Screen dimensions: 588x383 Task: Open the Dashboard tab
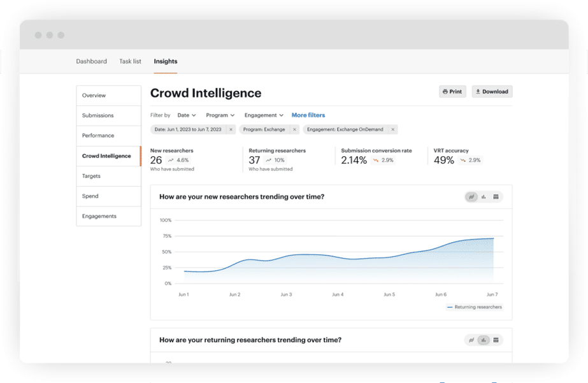pos(92,62)
